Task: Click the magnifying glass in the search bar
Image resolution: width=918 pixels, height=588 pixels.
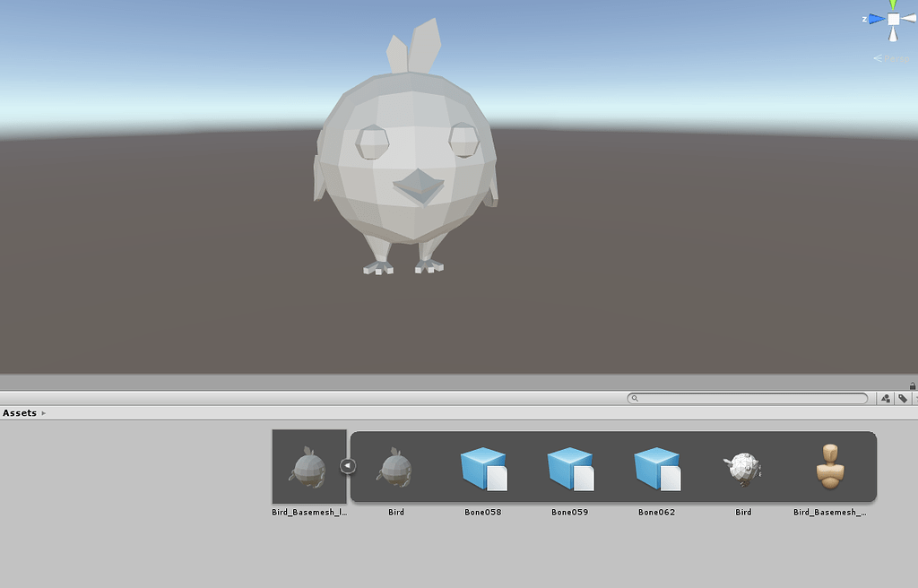Action: click(x=635, y=398)
